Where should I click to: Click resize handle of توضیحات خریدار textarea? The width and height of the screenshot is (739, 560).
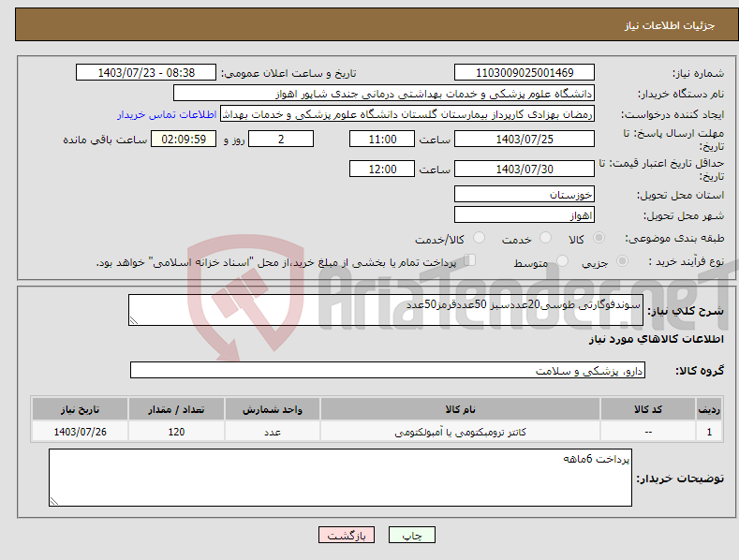tap(54, 502)
